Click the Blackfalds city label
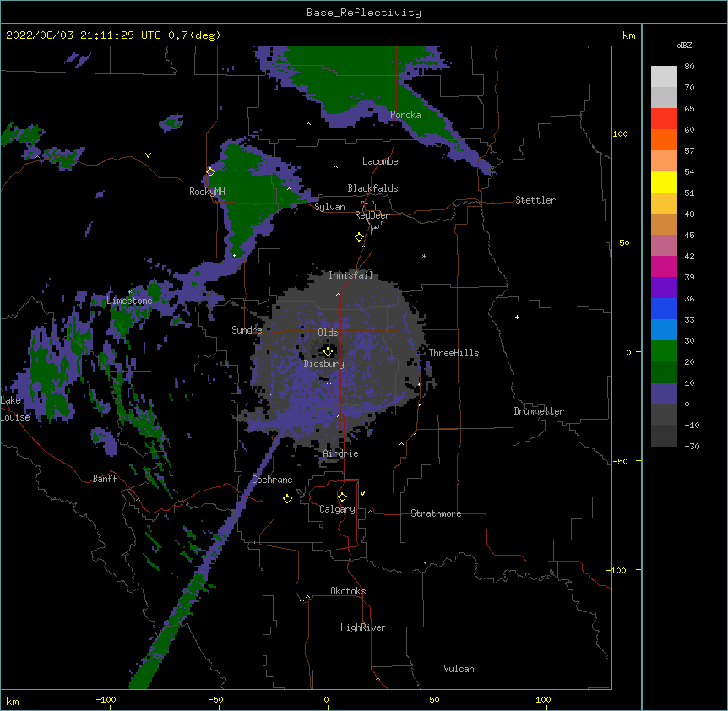The image size is (728, 711). (372, 188)
